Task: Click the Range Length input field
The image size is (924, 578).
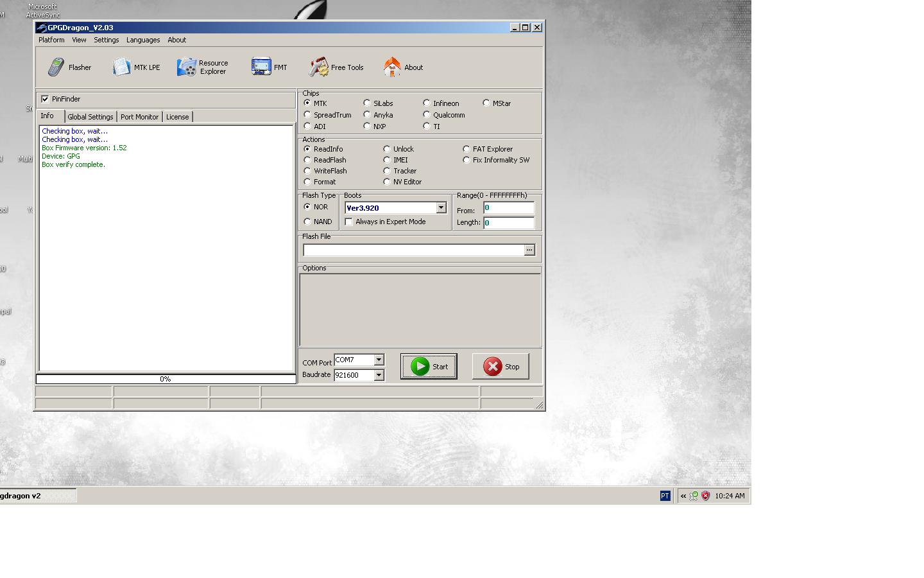Action: (509, 223)
